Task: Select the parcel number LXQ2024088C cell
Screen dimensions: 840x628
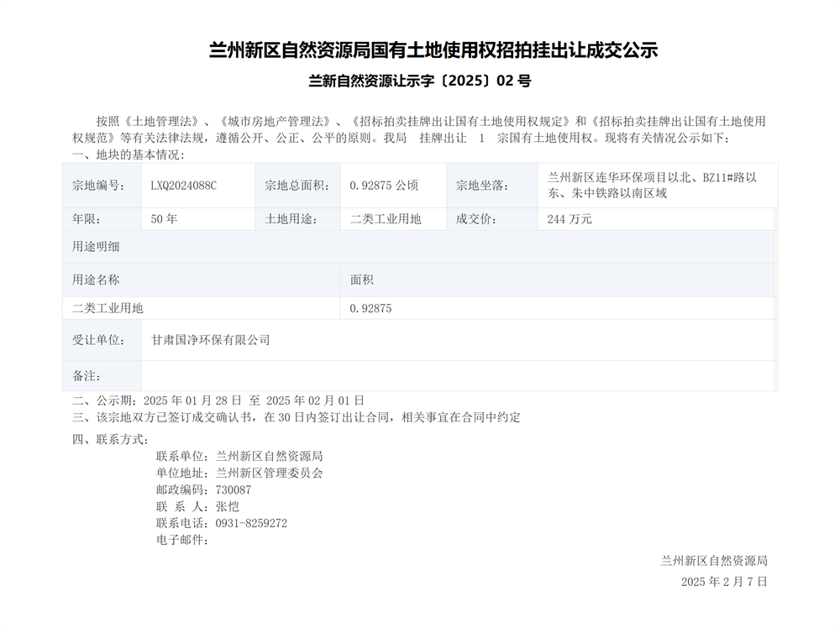Action: pyautogui.click(x=183, y=186)
